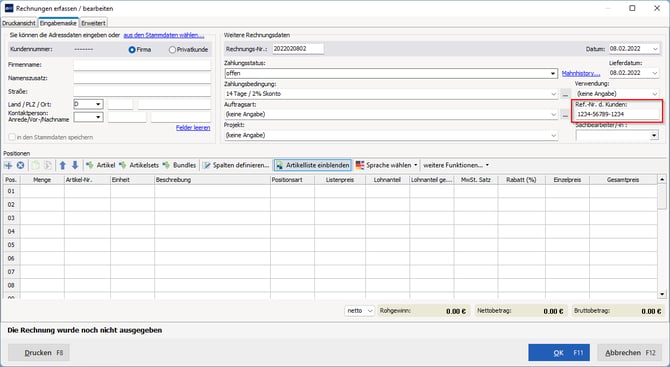670x367 pixels.
Task: Show article list via Artikelliste einblenden
Action: coord(312,165)
